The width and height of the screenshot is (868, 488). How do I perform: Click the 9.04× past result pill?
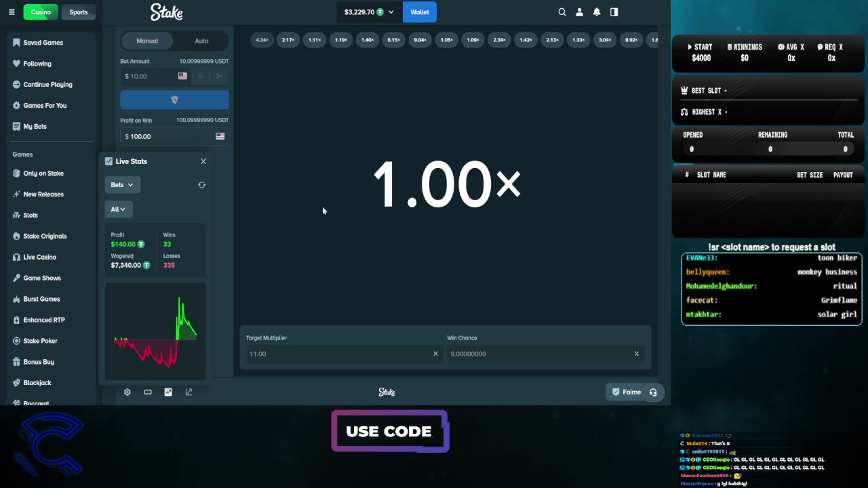click(x=420, y=40)
